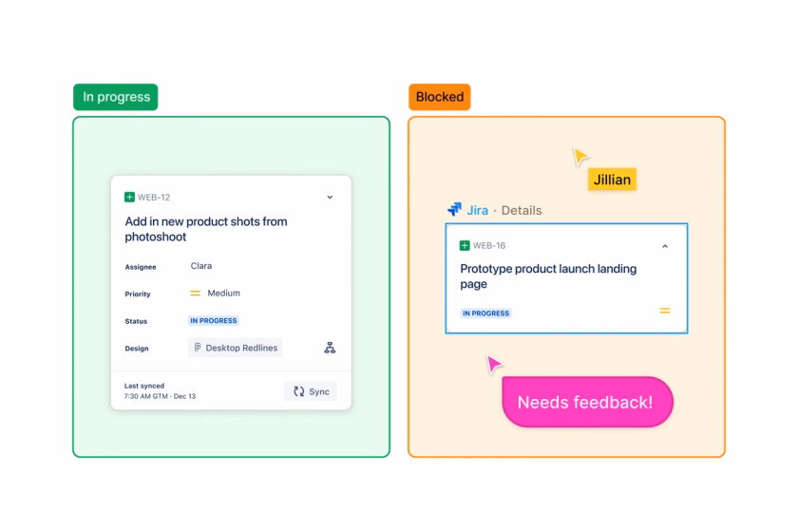798x532 pixels.
Task: Click the yellow Jillian cursor arrow
Action: [579, 156]
